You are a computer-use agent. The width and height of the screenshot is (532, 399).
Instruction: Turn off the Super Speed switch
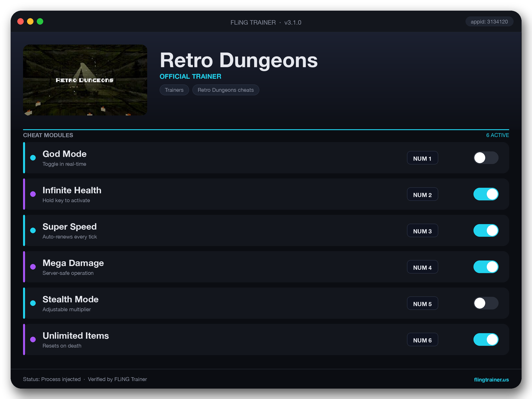(x=486, y=230)
